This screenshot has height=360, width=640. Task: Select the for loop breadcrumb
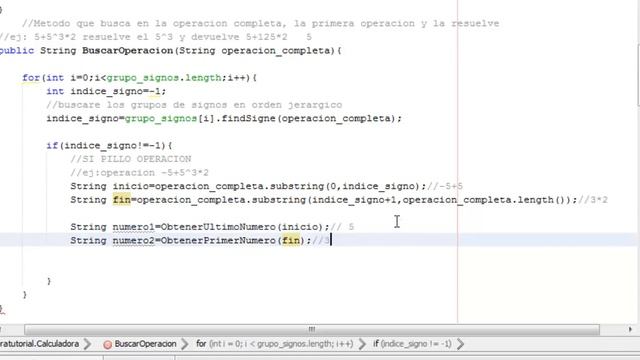point(274,344)
